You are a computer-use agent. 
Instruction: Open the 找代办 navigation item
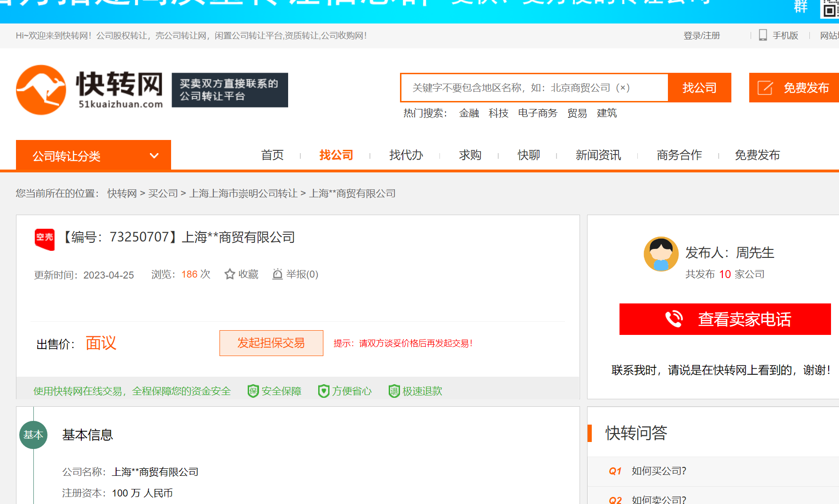tap(406, 155)
